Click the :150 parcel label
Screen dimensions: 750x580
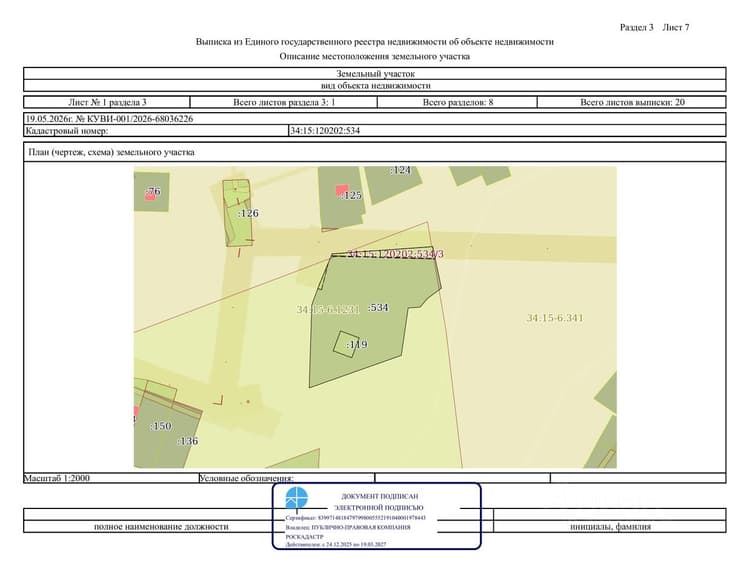tap(161, 426)
